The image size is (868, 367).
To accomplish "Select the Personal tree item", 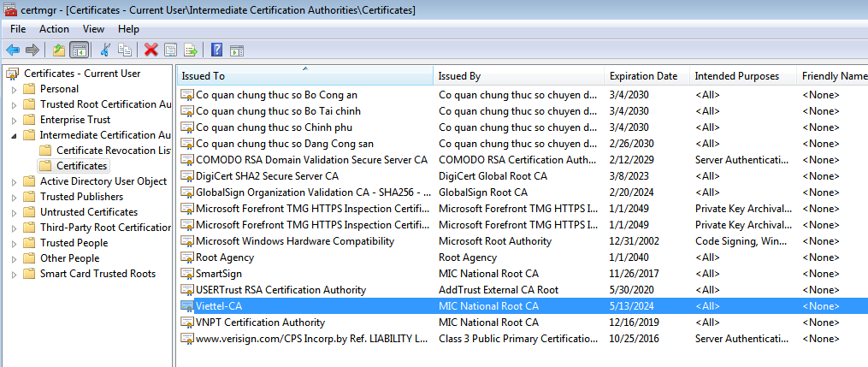I will 59,89.
